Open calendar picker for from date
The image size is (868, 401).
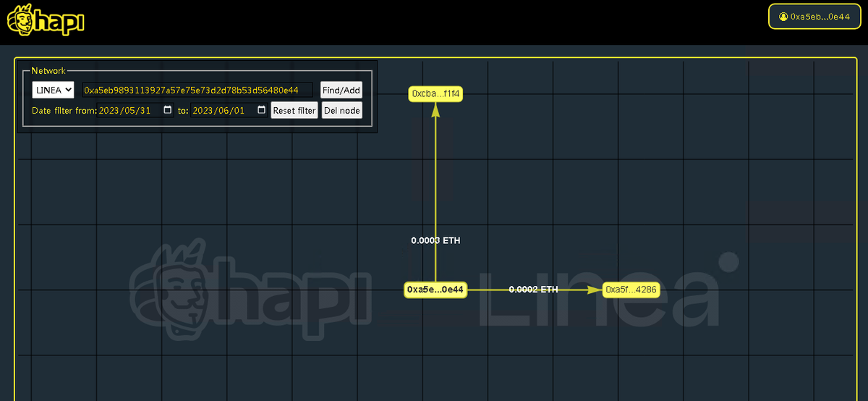168,111
